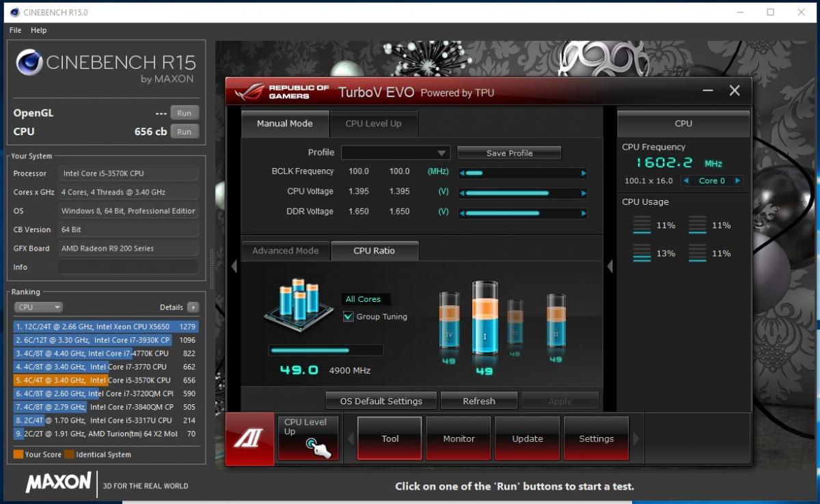Click the CPU Voltage slider
The height and width of the screenshot is (504, 820).
click(523, 193)
